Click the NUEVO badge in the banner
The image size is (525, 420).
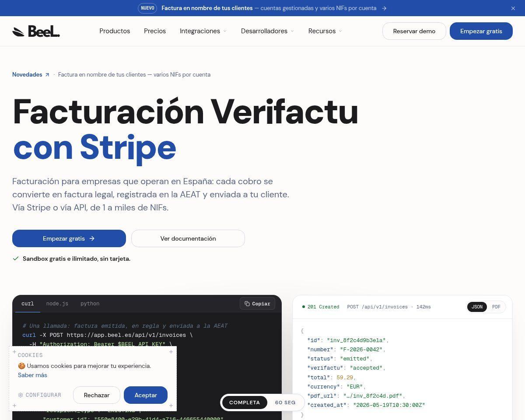coord(147,8)
